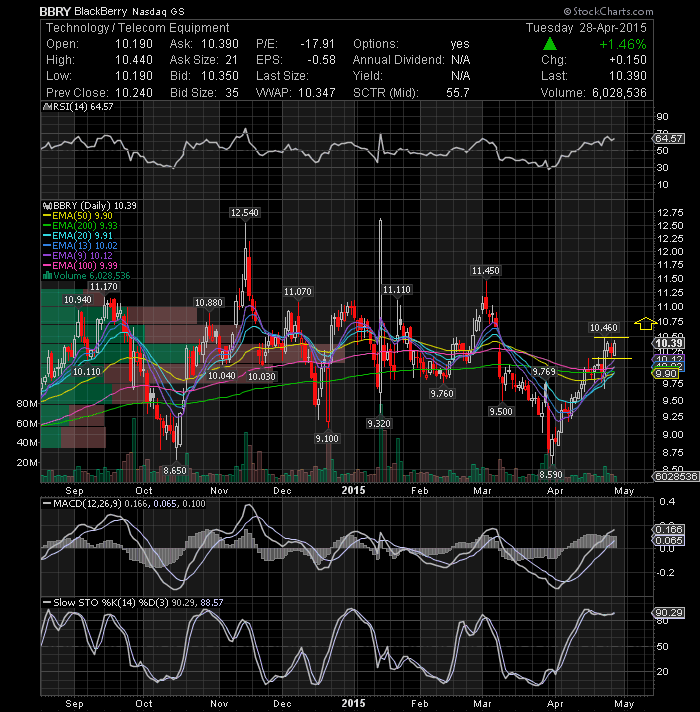Click the 10.030 price label
Image resolution: width=700 pixels, height=712 pixels.
(x=262, y=376)
